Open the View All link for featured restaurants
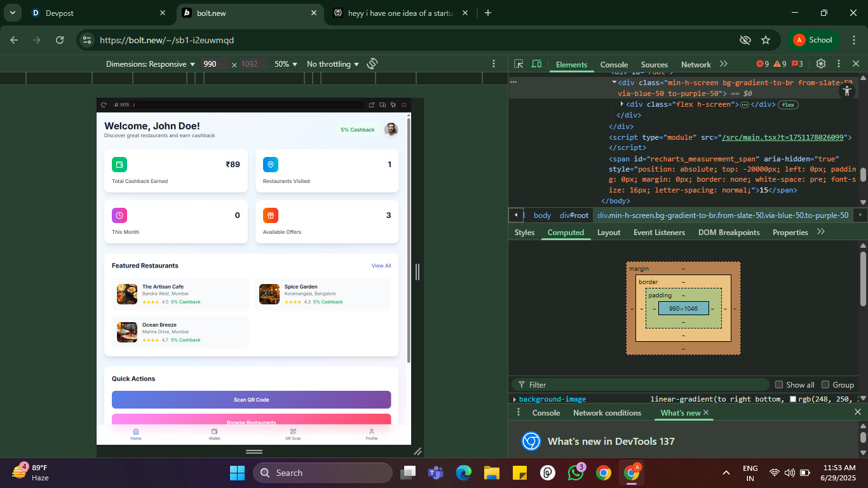This screenshot has height=488, width=868. [381, 266]
